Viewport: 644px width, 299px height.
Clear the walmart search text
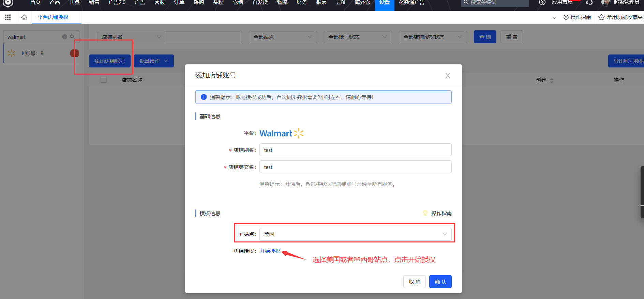coord(64,37)
